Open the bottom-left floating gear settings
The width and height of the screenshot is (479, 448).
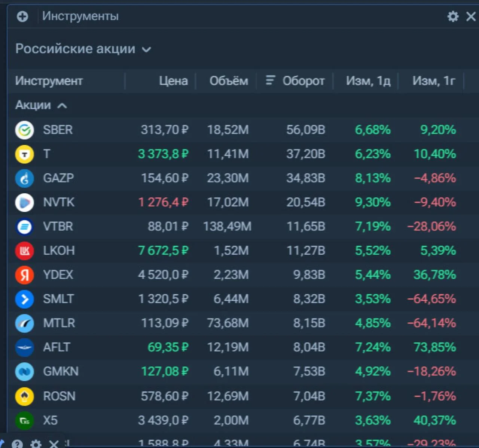pos(36,444)
